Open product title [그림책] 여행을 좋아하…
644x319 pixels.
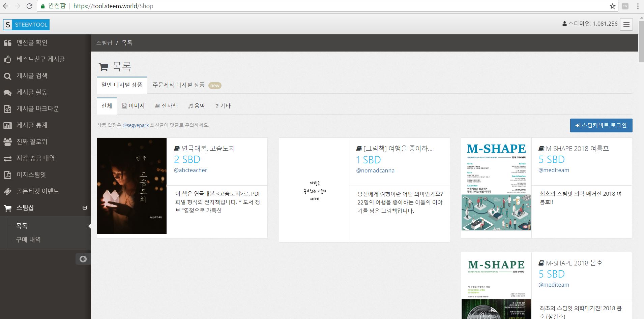coord(398,149)
